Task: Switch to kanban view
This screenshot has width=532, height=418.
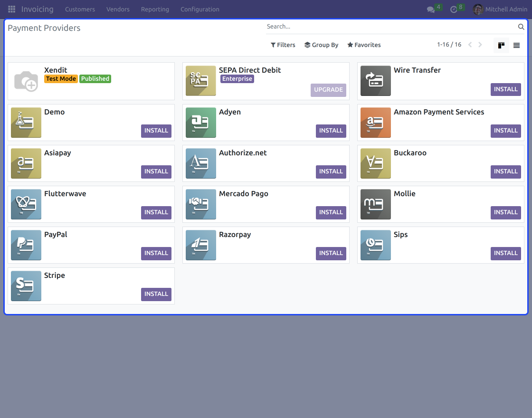Action: [501, 45]
